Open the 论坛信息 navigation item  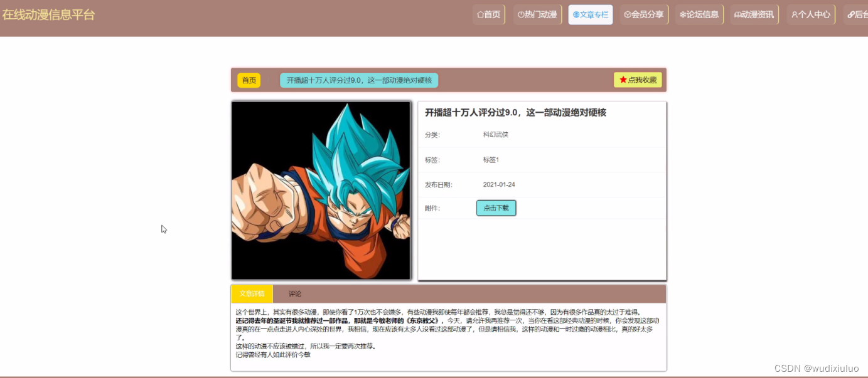(x=699, y=14)
